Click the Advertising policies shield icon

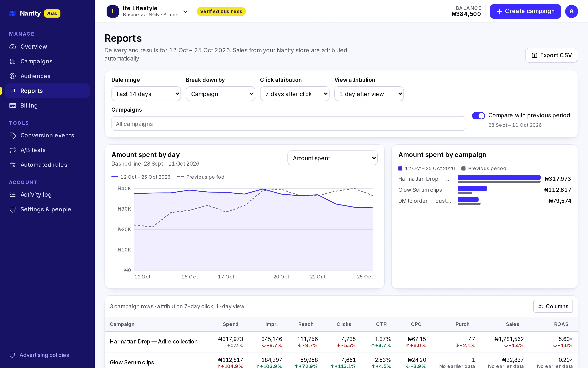(x=12, y=355)
